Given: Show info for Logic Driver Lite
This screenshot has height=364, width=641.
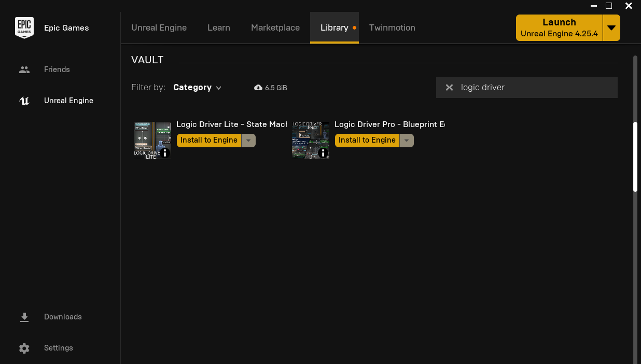Looking at the screenshot, I should pos(164,153).
